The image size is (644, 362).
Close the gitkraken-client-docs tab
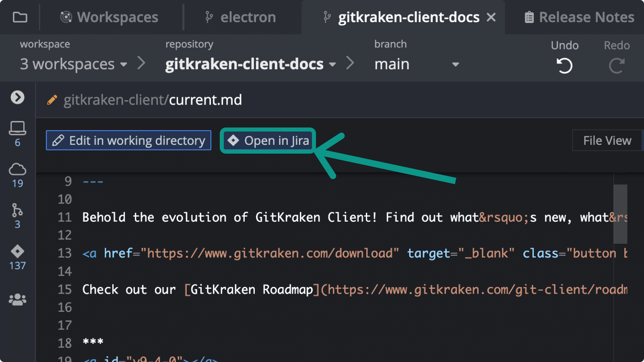(x=491, y=17)
